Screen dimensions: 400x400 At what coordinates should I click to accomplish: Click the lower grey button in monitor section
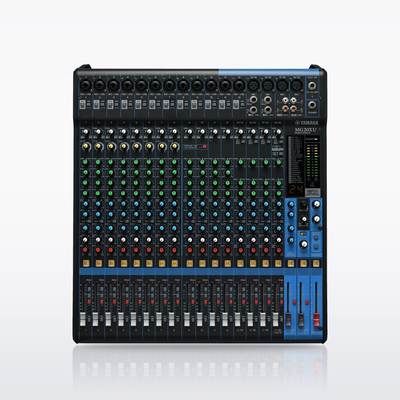[316, 247]
